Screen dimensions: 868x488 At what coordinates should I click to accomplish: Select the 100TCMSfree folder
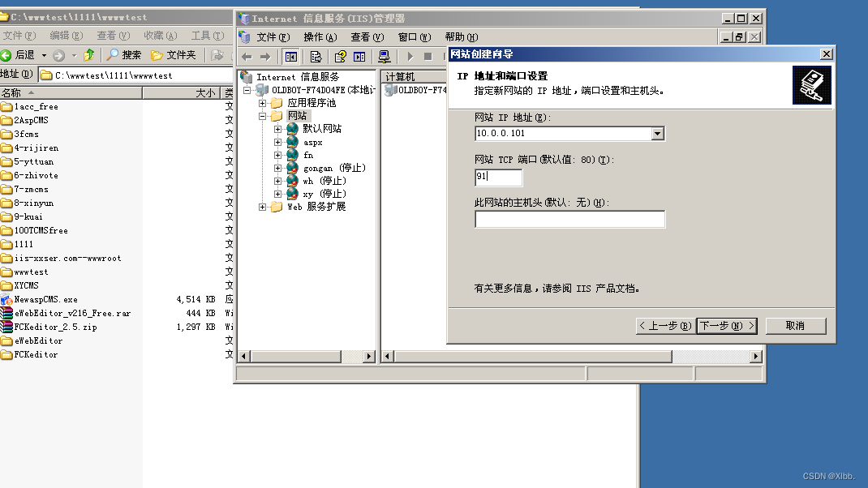tap(41, 230)
